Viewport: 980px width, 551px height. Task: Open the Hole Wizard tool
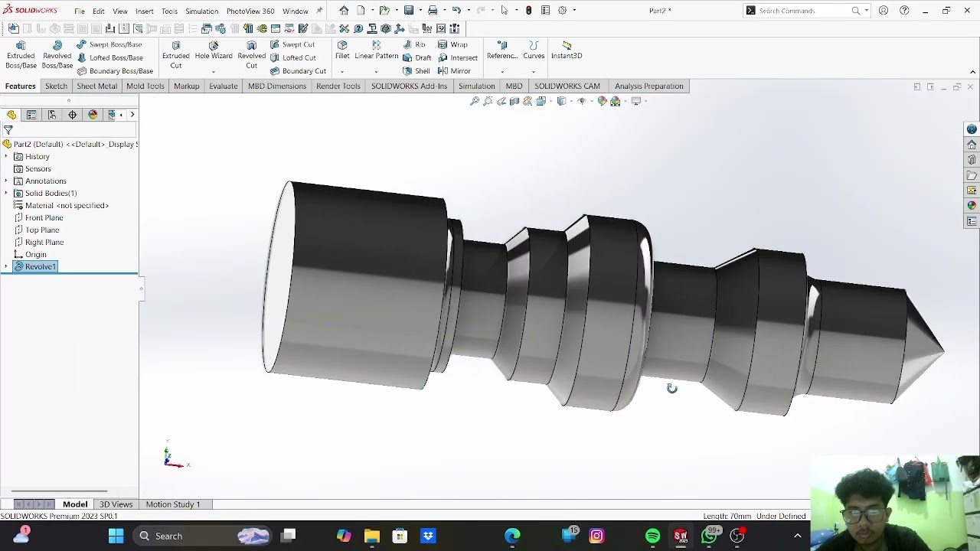click(214, 51)
